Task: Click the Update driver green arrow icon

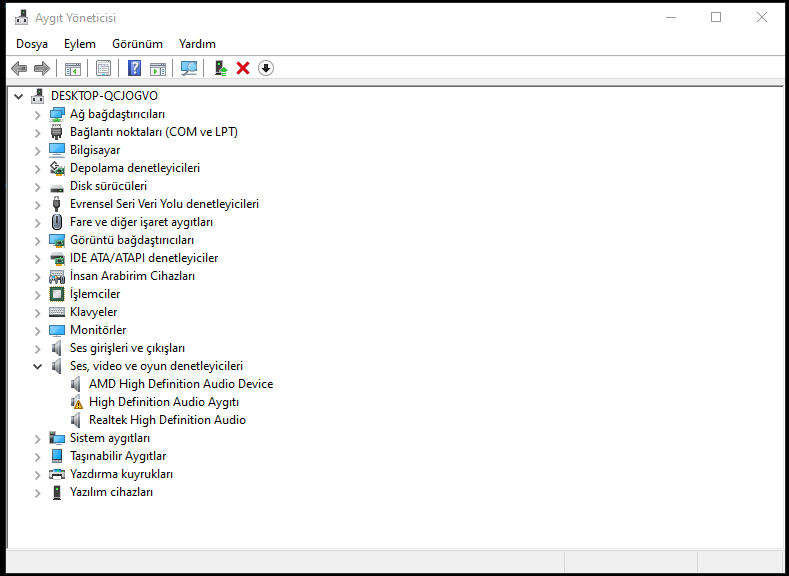Action: [x=221, y=68]
